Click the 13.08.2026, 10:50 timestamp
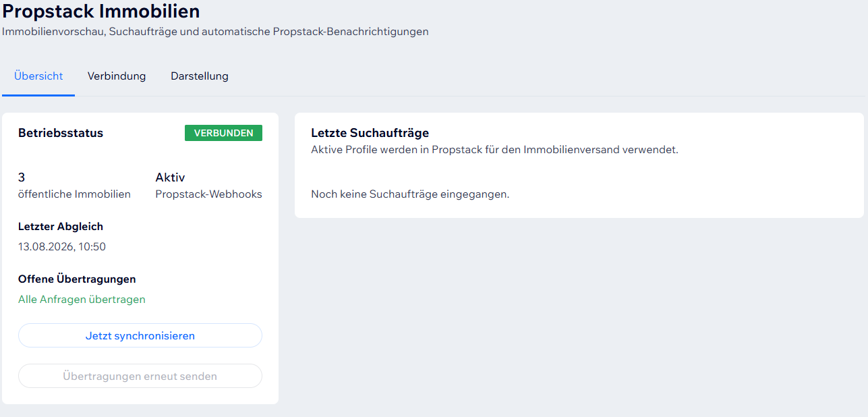 62,247
